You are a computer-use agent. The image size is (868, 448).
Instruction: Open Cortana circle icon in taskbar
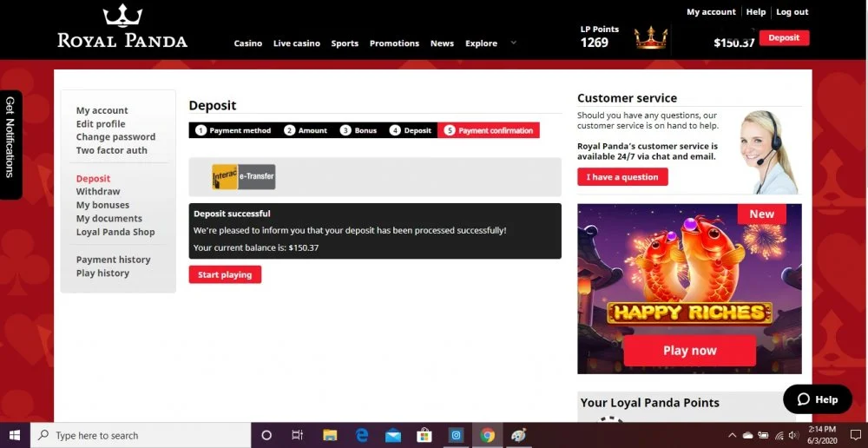click(x=266, y=435)
